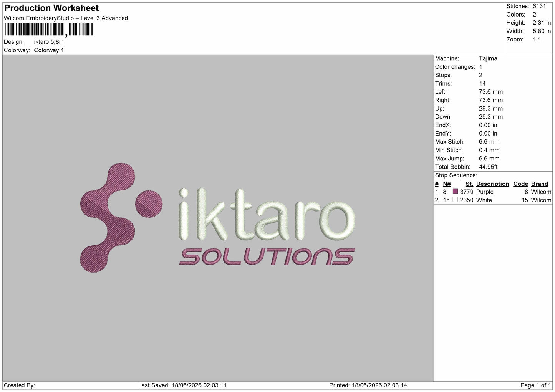Click the Right value 73.6 mm
Viewport: 555px width, 392px height.
[x=491, y=100]
